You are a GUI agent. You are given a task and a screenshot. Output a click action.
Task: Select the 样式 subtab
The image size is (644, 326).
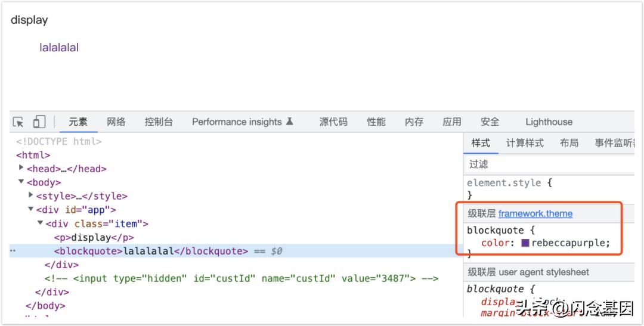point(481,143)
